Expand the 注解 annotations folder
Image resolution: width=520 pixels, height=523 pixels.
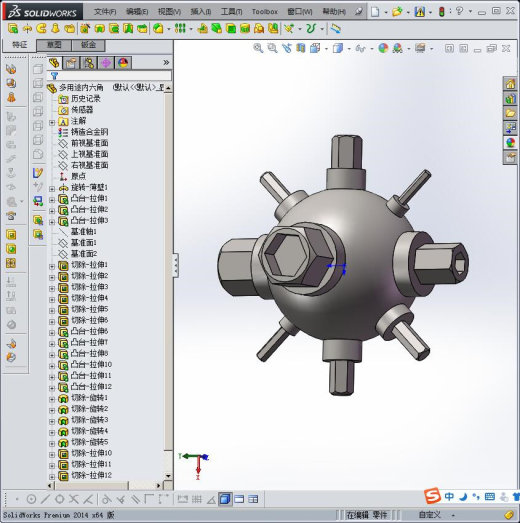(x=52, y=122)
